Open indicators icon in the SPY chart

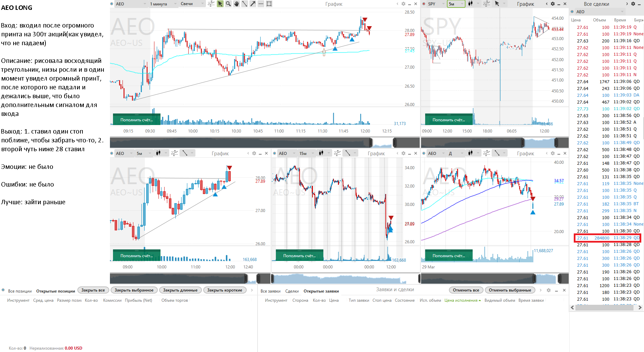(x=487, y=4)
